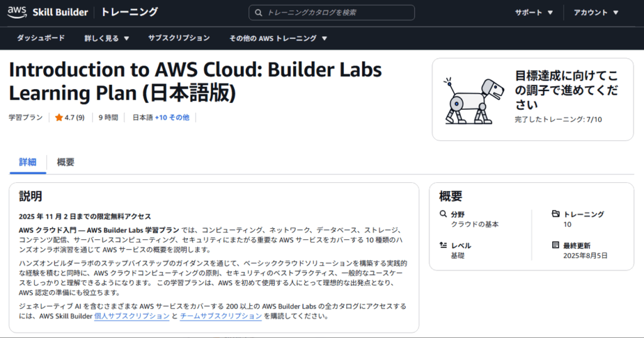This screenshot has height=338, width=644.
Task: Open the サポート dropdown menu
Action: coord(534,13)
